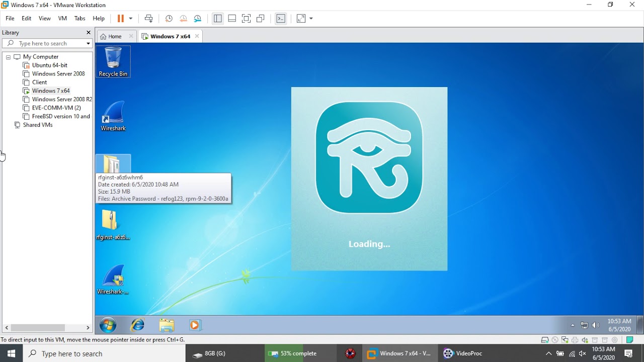Open the Tabs menu
The height and width of the screenshot is (362, 644).
[79, 19]
